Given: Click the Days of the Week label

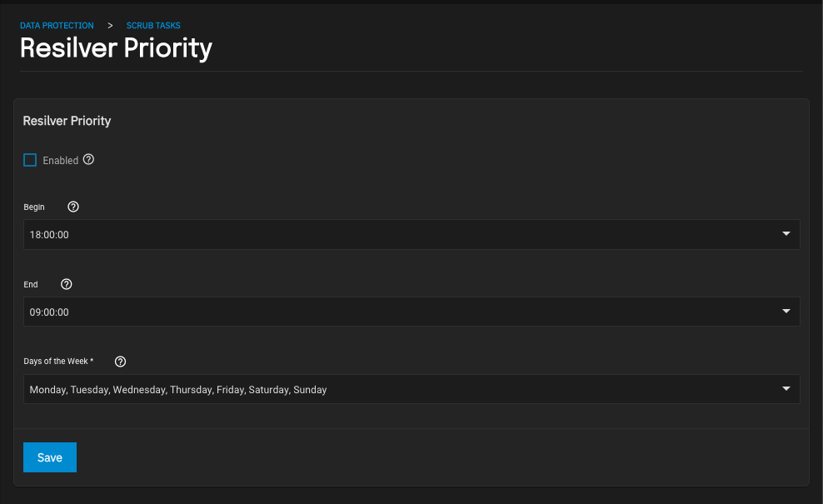Looking at the screenshot, I should coord(58,362).
